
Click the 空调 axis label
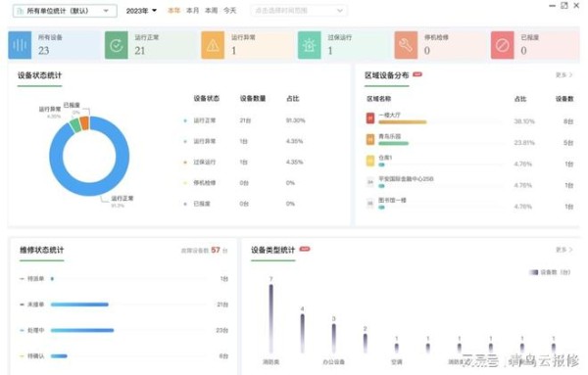396,362
